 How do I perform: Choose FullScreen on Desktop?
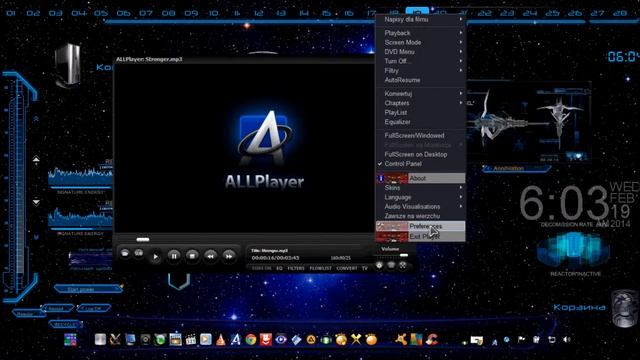coord(420,154)
